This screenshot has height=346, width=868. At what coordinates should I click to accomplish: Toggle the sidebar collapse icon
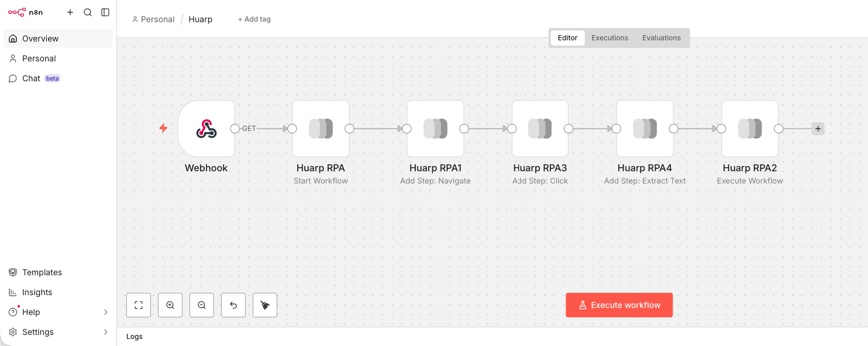tap(105, 12)
